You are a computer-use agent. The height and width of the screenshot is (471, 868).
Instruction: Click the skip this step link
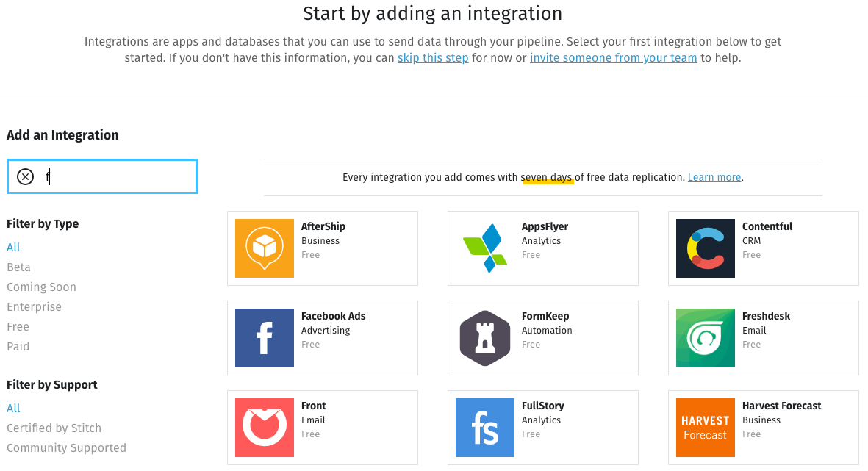tap(433, 57)
